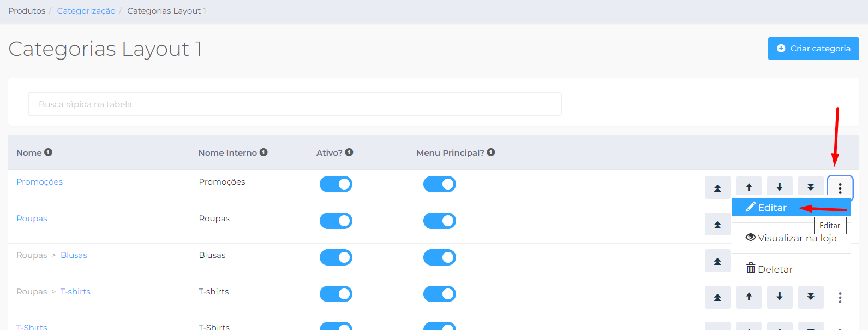Click the info icon beside Menu Principal? header
The width and height of the screenshot is (868, 330).
click(491, 152)
